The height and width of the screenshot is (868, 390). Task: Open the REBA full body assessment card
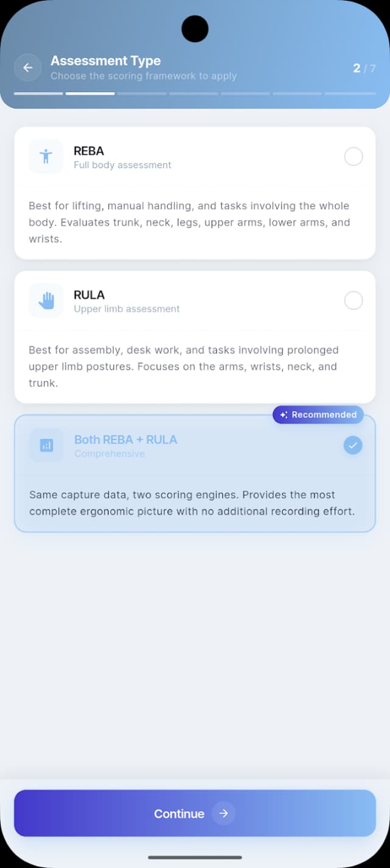[x=194, y=193]
